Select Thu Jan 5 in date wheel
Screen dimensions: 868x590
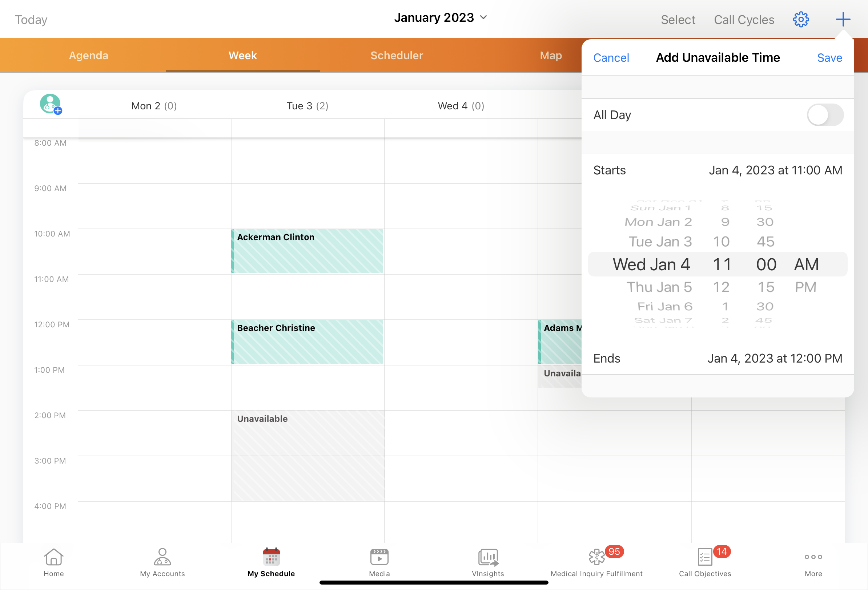tap(659, 287)
